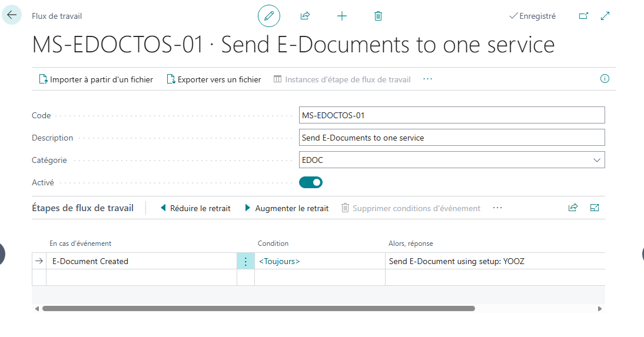Click Augmenter le retrait button
This screenshot has height=337, width=644.
point(287,208)
